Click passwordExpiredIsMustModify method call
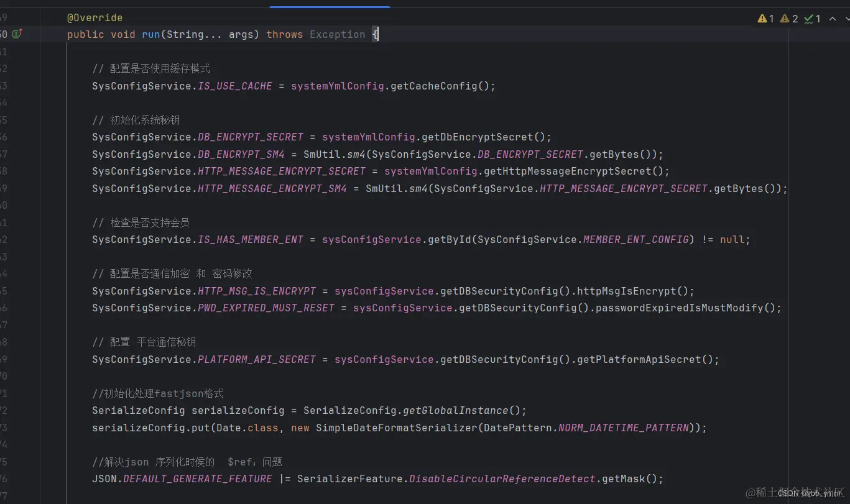 click(x=680, y=308)
